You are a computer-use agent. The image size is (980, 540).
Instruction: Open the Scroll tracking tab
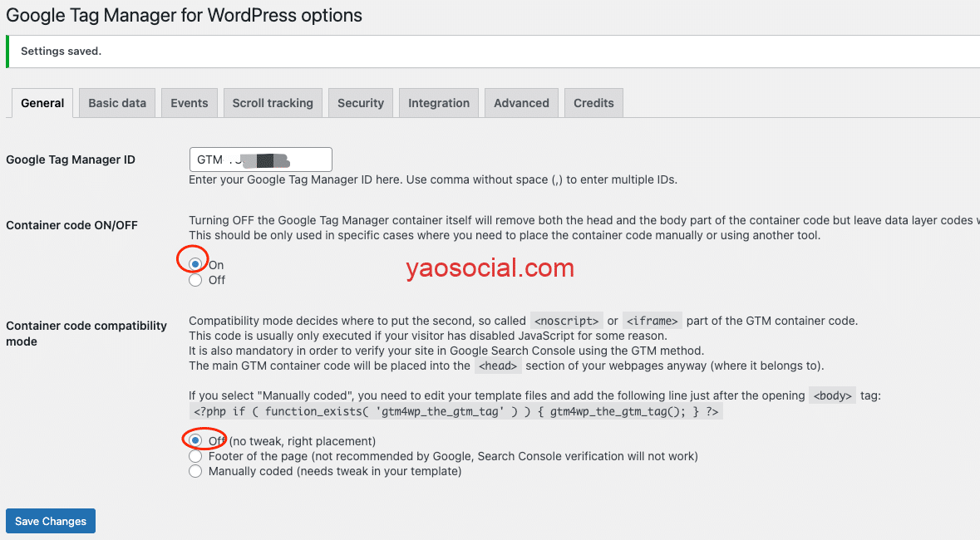coord(273,103)
